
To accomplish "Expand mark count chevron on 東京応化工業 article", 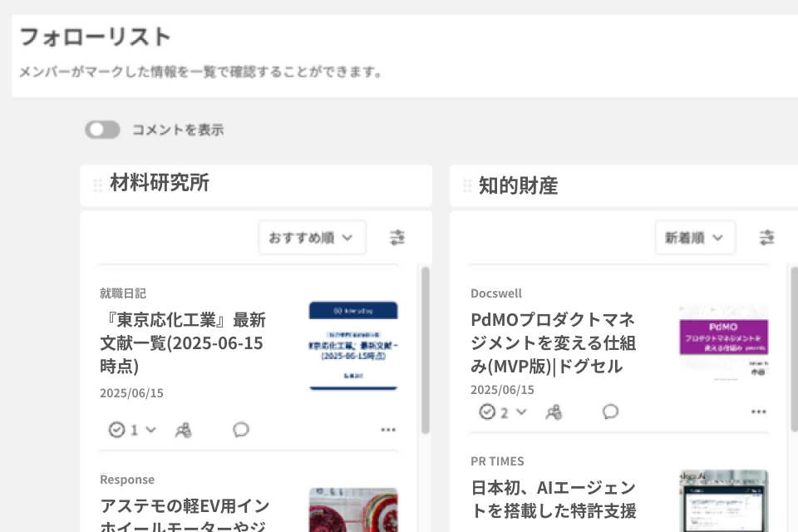I will pos(150,430).
